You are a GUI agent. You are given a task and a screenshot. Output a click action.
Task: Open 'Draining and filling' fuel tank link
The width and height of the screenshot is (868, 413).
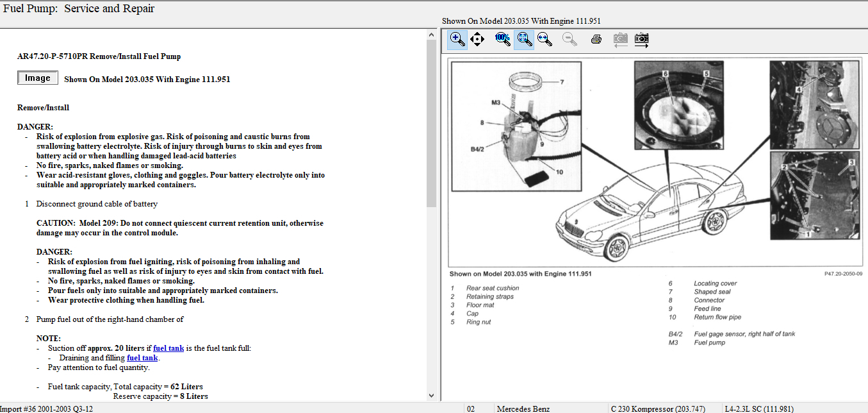(142, 358)
